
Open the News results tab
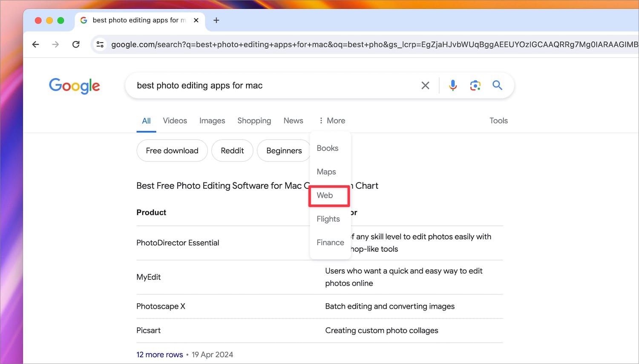(x=294, y=121)
